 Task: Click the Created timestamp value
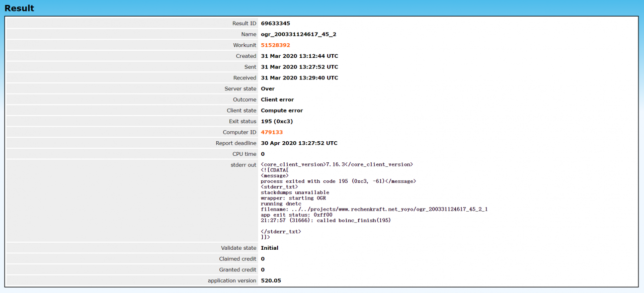[x=299, y=56]
